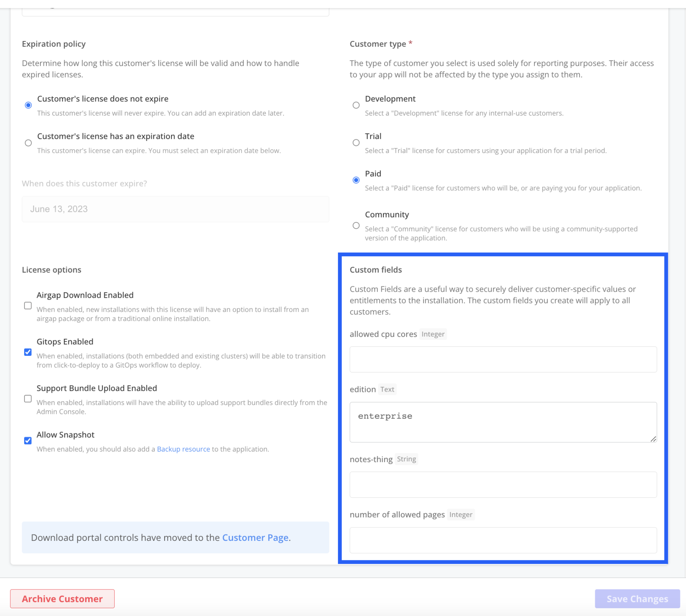The image size is (686, 616).
Task: Click the resize handle on edition textarea
Action: pos(654,439)
